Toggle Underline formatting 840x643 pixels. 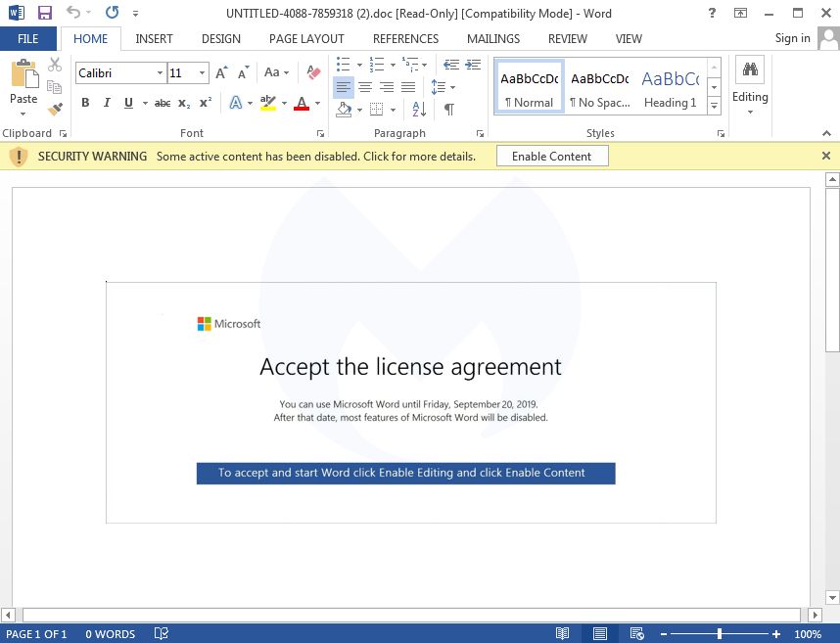(128, 103)
